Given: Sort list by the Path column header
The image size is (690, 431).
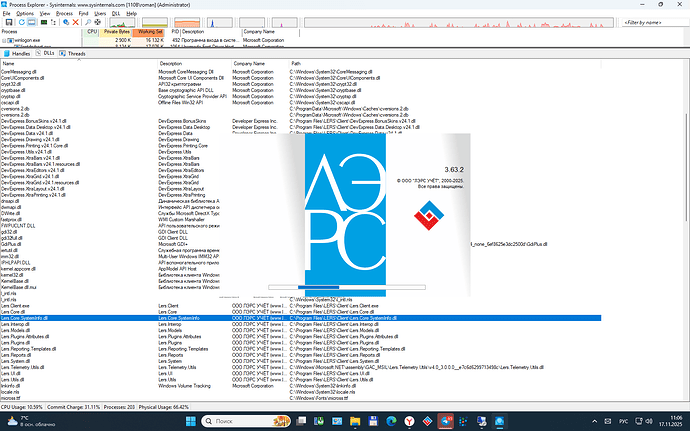Looking at the screenshot, I should pos(296,63).
